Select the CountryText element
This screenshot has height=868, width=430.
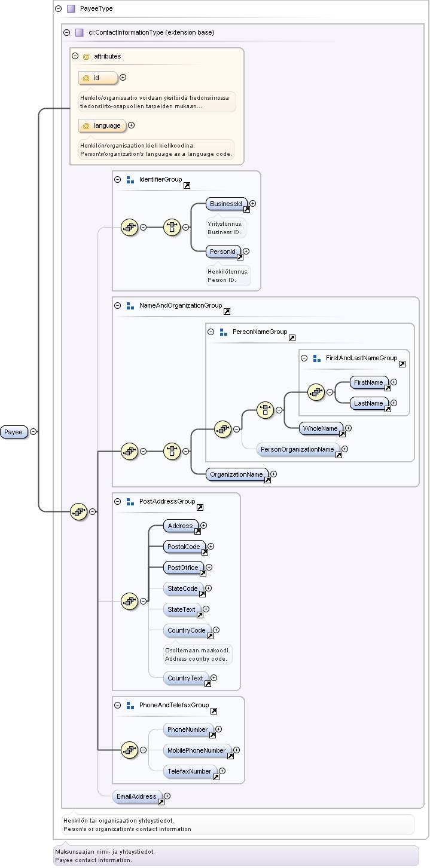[x=187, y=679]
